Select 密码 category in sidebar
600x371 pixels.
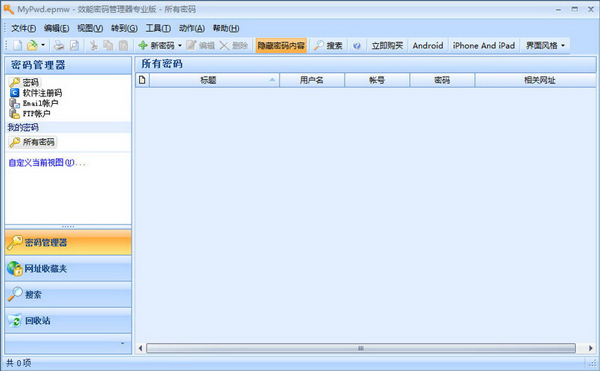[24, 82]
